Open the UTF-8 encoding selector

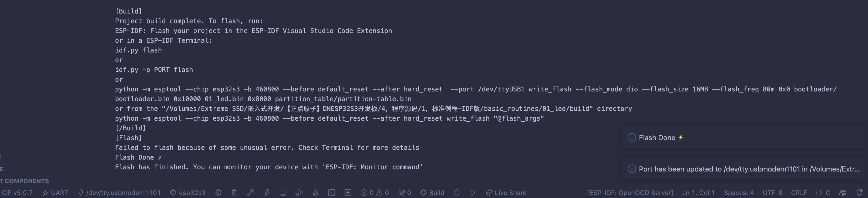coord(773,193)
